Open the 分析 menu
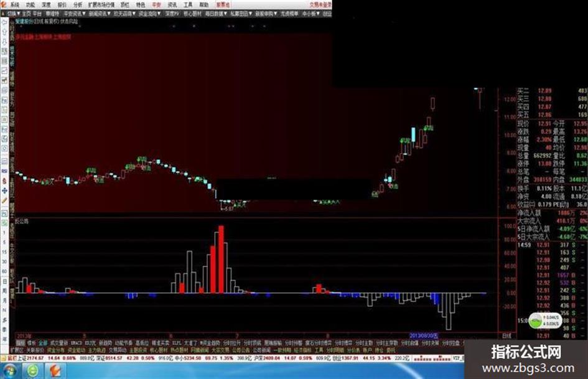 [78, 5]
